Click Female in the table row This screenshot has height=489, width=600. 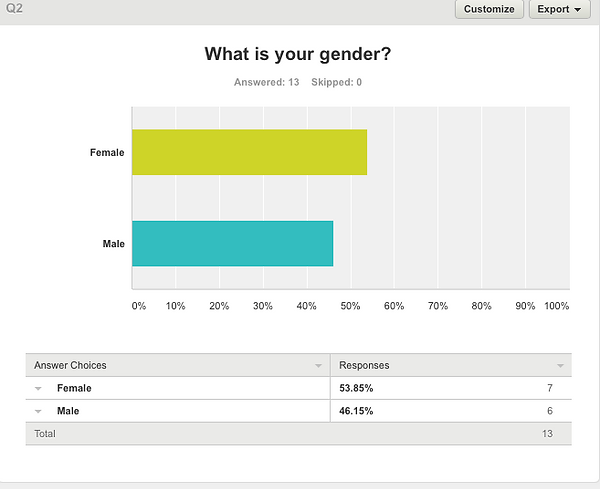pos(74,388)
